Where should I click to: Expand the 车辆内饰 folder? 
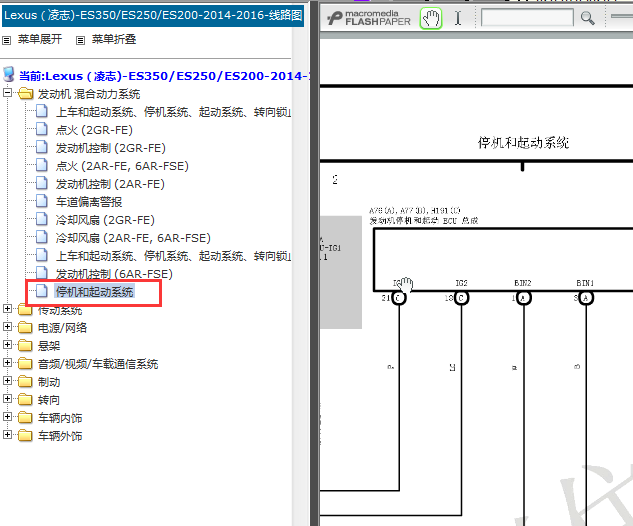[7, 416]
